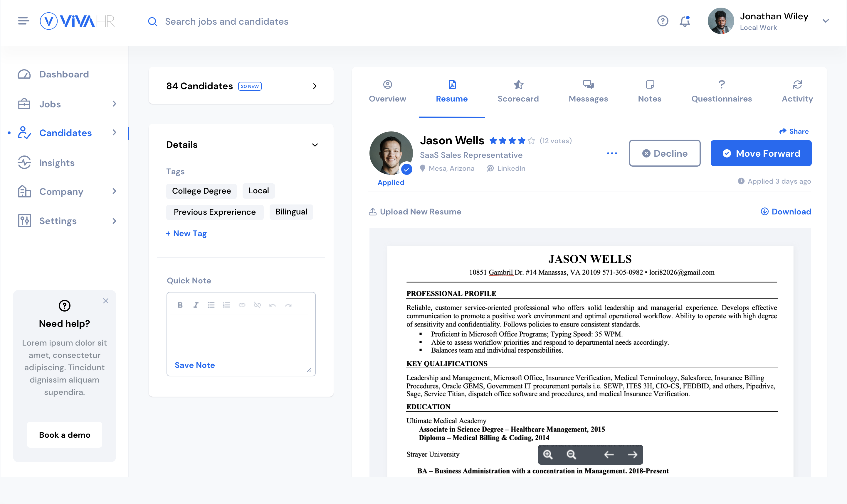The height and width of the screenshot is (504, 847).
Task: Rate candidate with the fifth star
Action: 531,141
